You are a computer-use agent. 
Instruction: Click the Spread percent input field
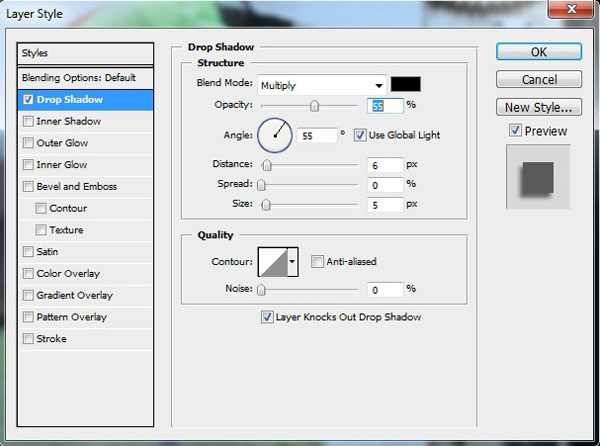pos(385,185)
